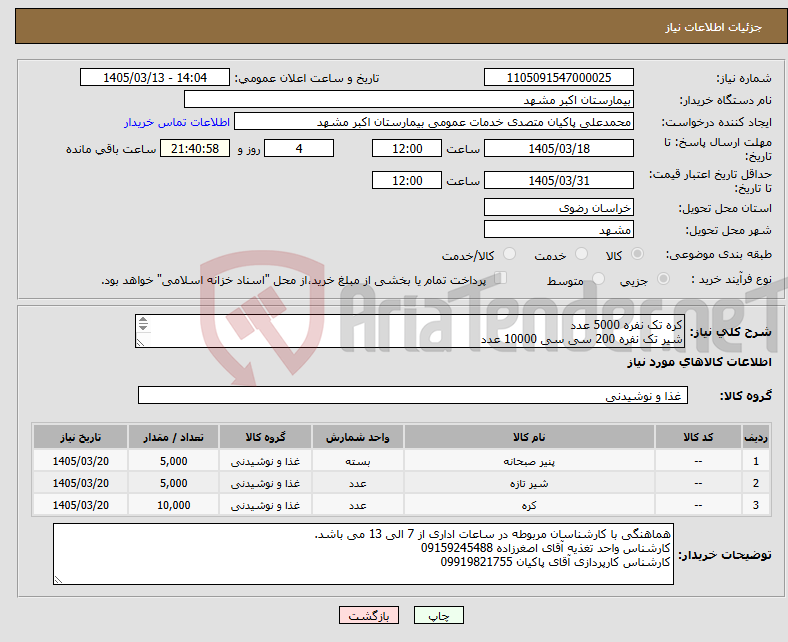788x642 pixels.
Task: Click the response deadline time 12:00 field
Action: click(x=407, y=148)
